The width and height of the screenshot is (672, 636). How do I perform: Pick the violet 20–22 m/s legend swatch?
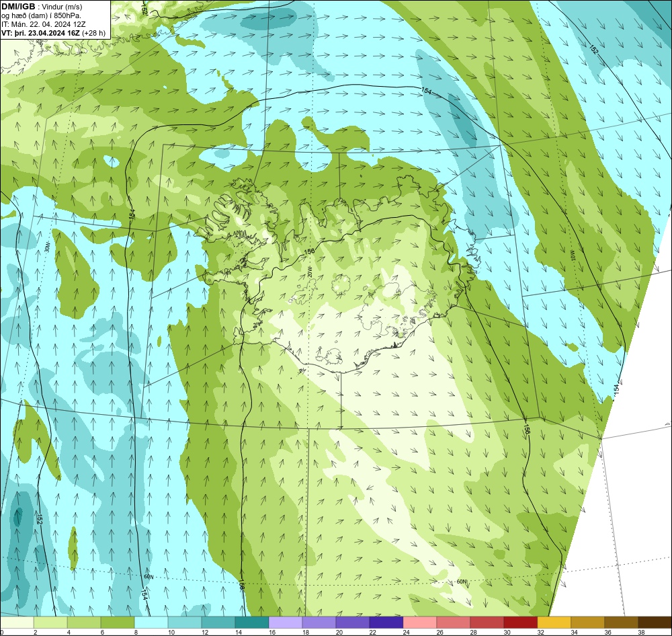click(353, 623)
